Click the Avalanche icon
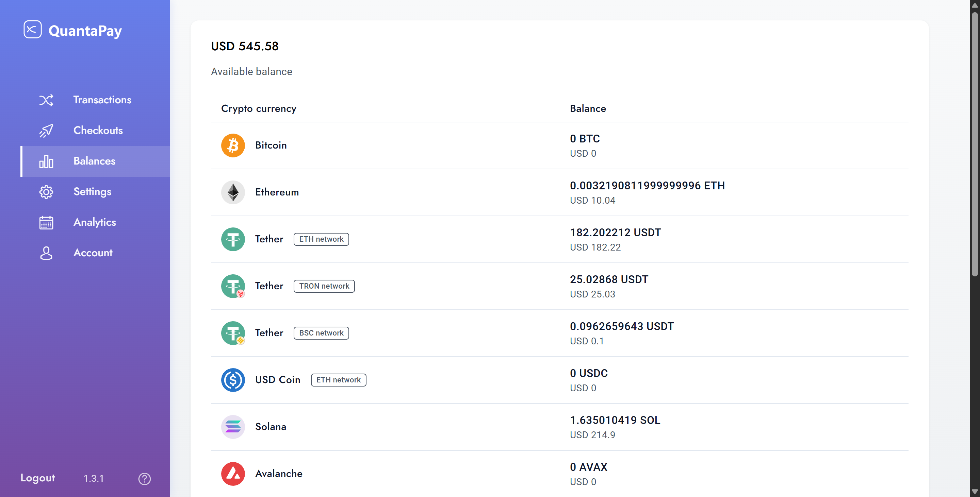 point(233,474)
